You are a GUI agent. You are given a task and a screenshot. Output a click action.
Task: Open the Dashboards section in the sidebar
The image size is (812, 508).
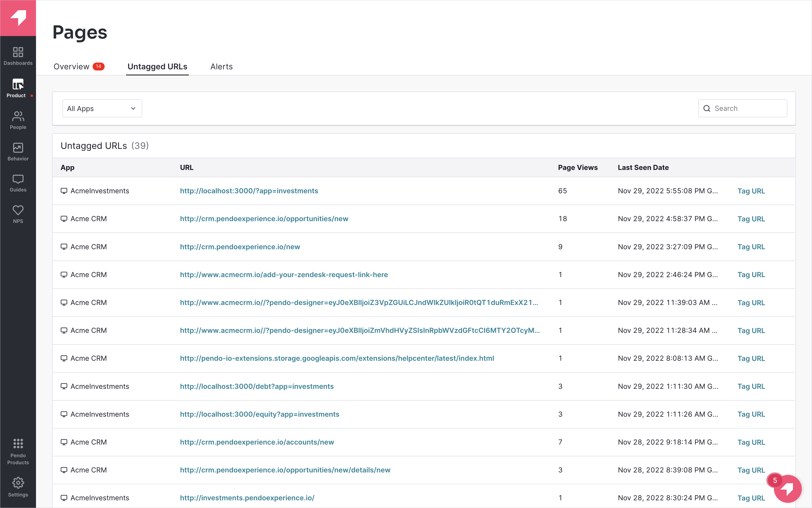[x=18, y=56]
